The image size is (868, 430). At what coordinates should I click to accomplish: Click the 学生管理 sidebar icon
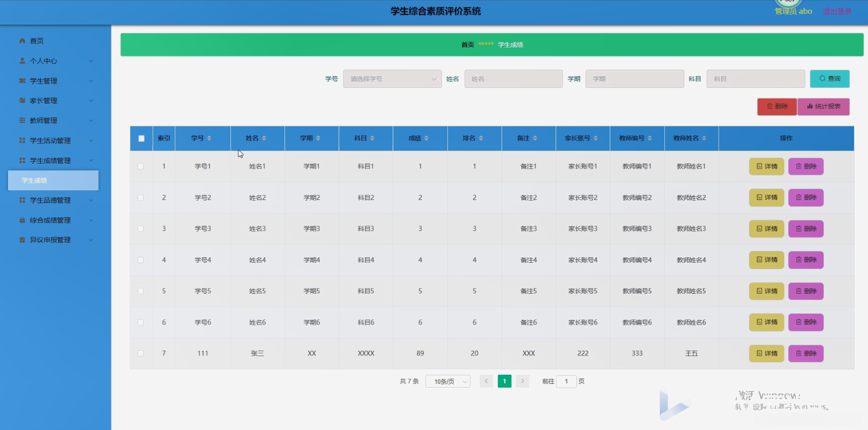[x=22, y=80]
